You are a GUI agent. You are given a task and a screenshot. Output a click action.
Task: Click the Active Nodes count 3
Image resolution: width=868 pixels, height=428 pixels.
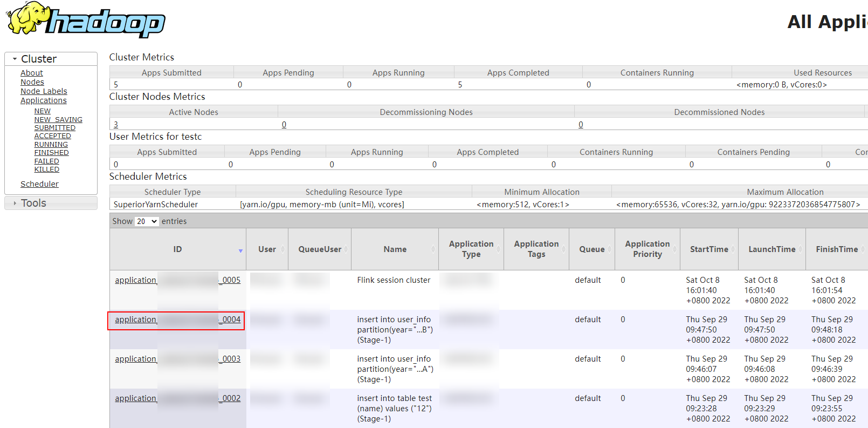116,125
